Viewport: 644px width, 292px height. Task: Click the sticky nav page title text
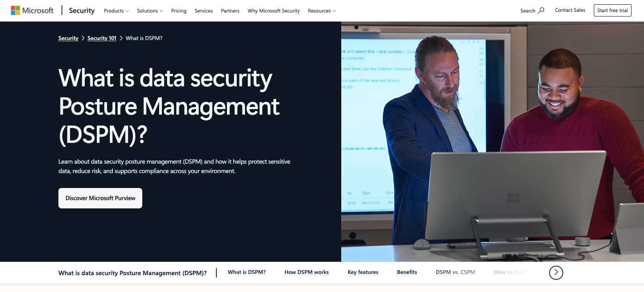pyautogui.click(x=132, y=273)
